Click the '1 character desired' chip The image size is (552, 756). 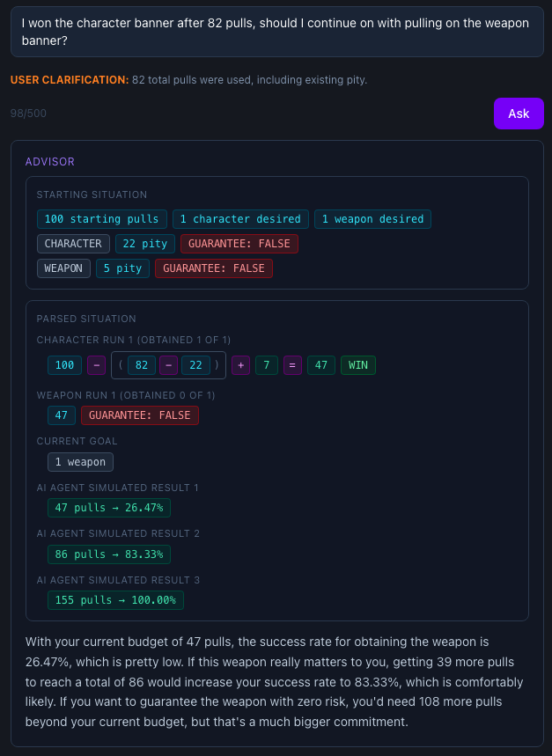coord(240,219)
